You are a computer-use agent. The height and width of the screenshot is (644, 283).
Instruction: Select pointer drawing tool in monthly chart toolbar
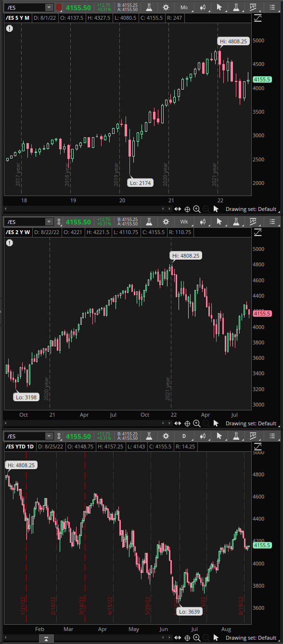220,7
